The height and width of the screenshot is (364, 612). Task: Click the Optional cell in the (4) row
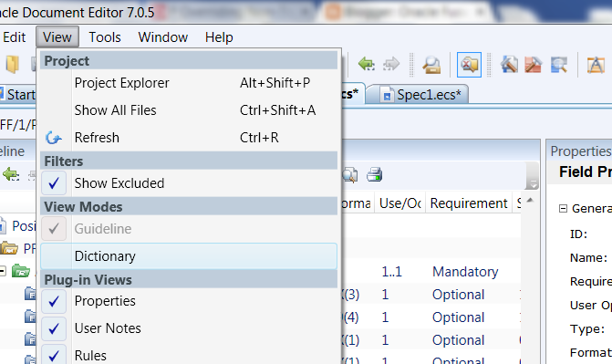458,317
